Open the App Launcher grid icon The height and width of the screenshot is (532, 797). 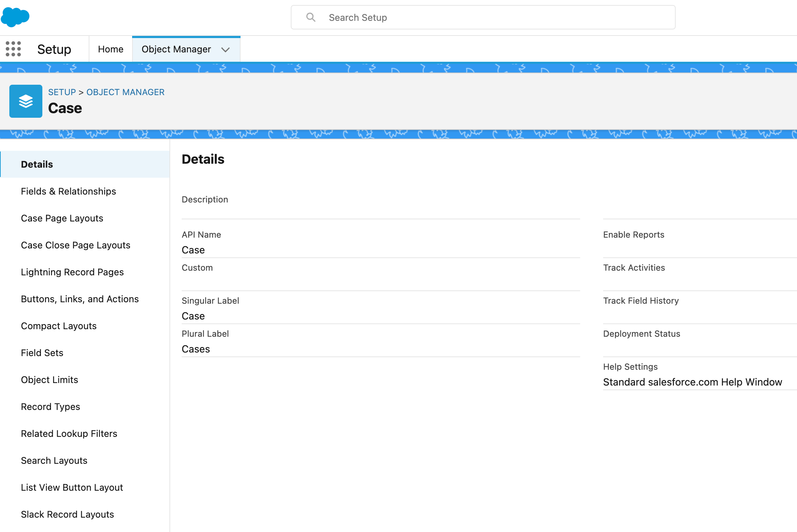coord(13,49)
